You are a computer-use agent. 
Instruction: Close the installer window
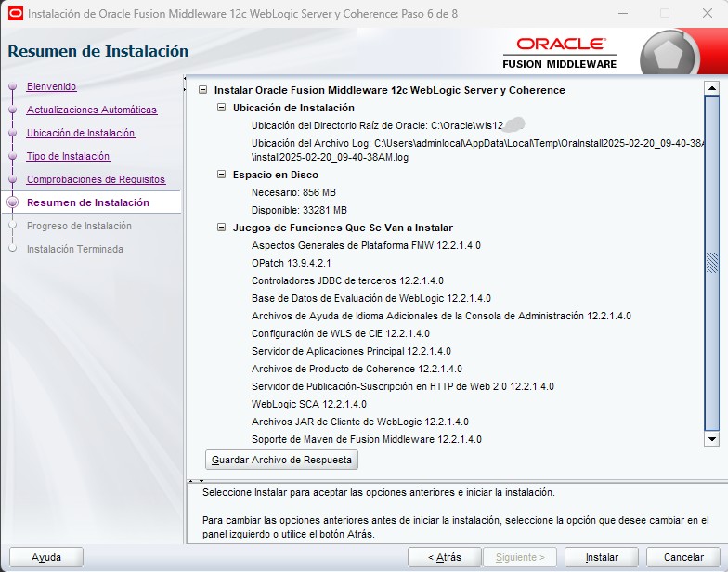708,13
